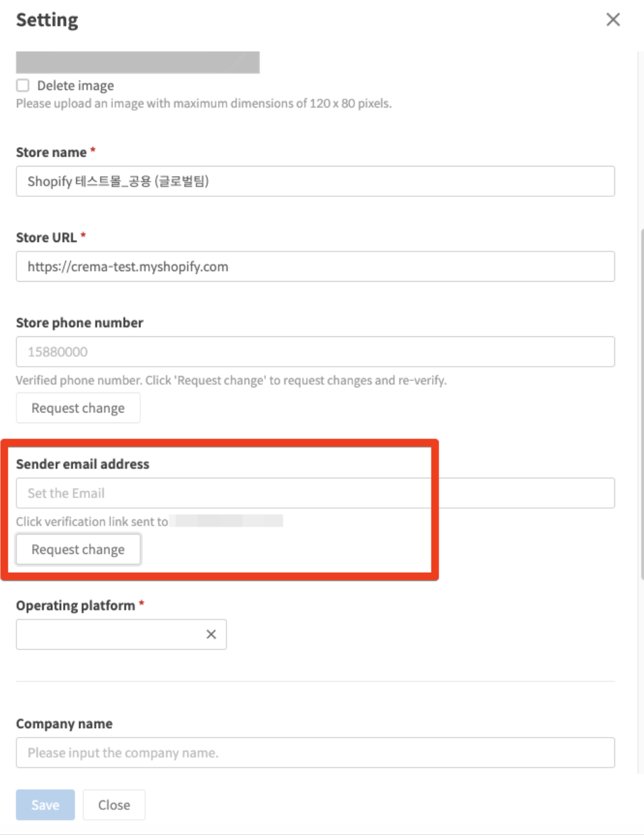
Task: Click the Company name label
Action: [x=64, y=724]
